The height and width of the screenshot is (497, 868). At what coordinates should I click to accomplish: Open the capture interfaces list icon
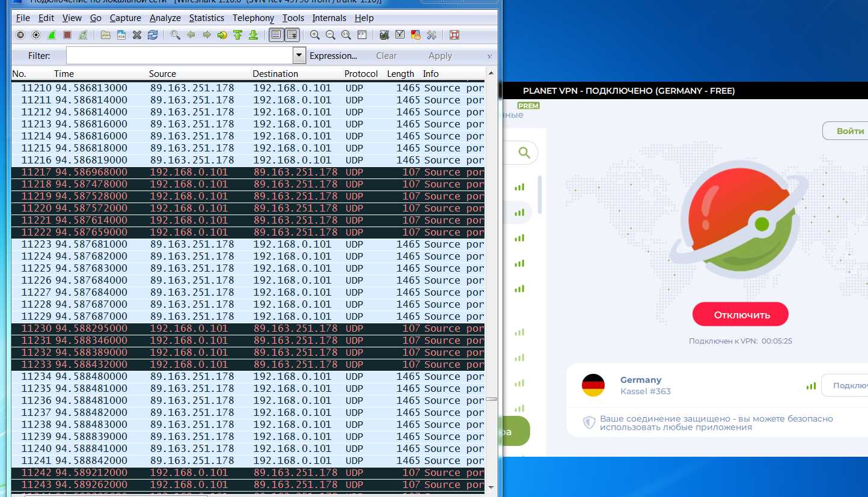[20, 35]
